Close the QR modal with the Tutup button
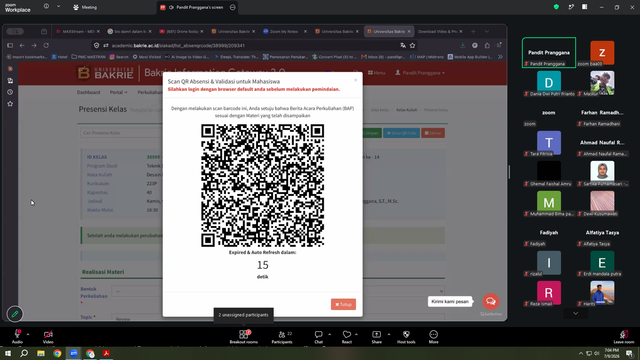640x360 pixels. pyautogui.click(x=343, y=304)
